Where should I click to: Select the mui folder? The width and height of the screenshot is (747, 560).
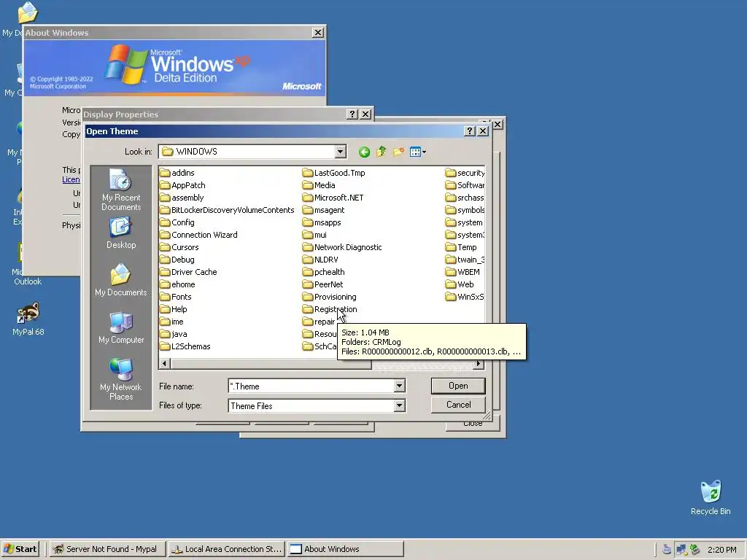coord(315,235)
